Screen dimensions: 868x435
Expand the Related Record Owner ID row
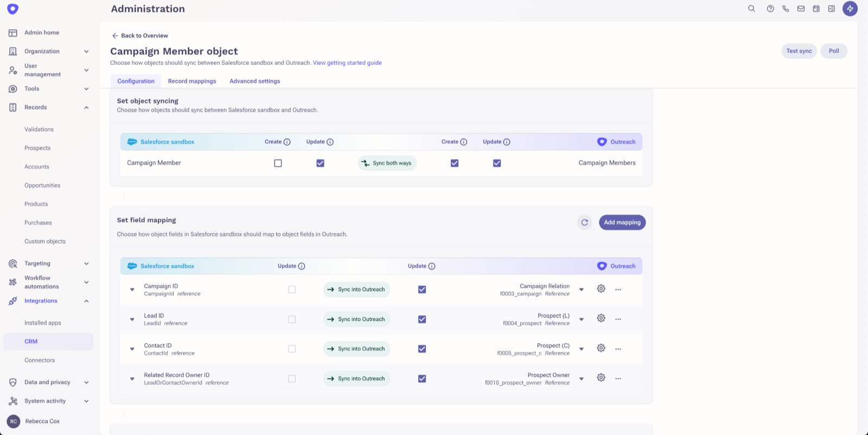(132, 379)
